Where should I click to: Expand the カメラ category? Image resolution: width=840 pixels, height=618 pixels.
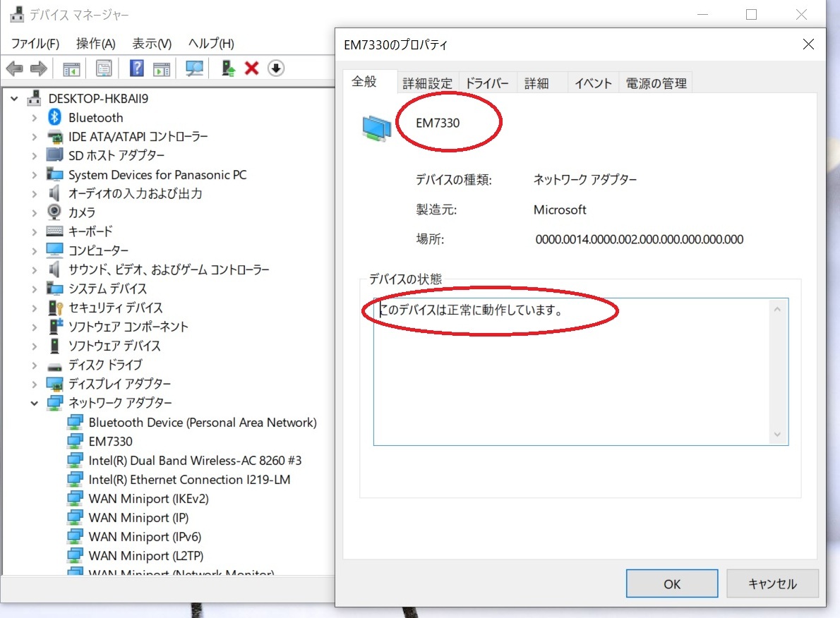click(35, 213)
